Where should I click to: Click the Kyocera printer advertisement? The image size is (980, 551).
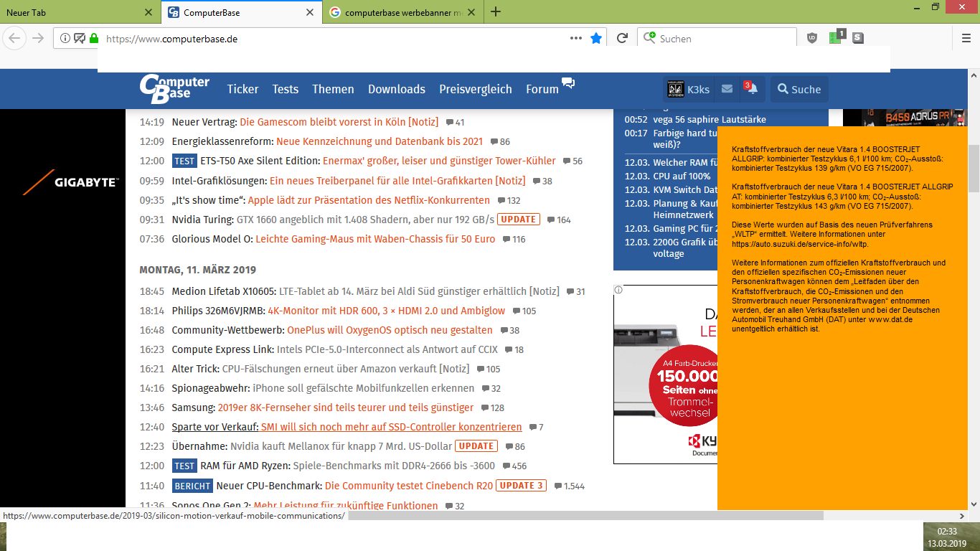click(665, 374)
